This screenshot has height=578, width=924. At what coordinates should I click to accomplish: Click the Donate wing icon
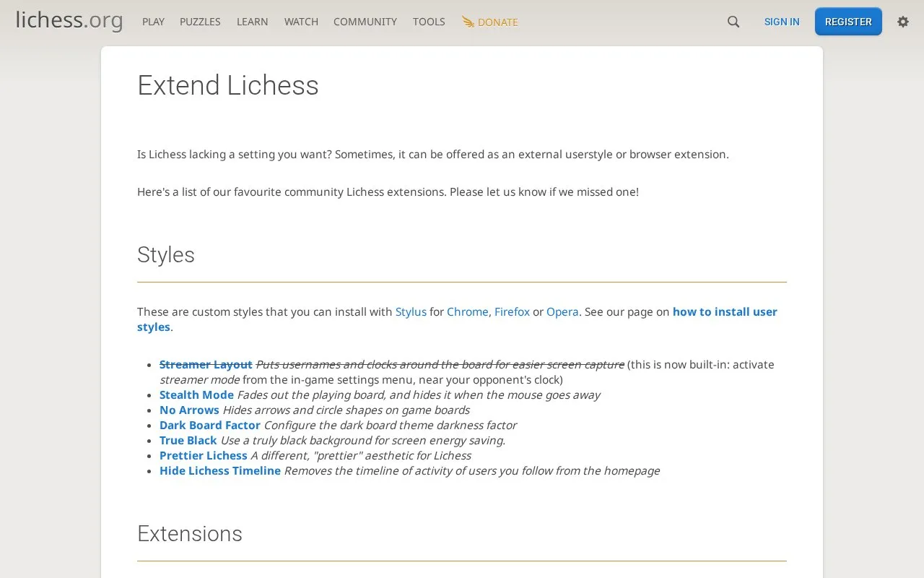coord(468,22)
